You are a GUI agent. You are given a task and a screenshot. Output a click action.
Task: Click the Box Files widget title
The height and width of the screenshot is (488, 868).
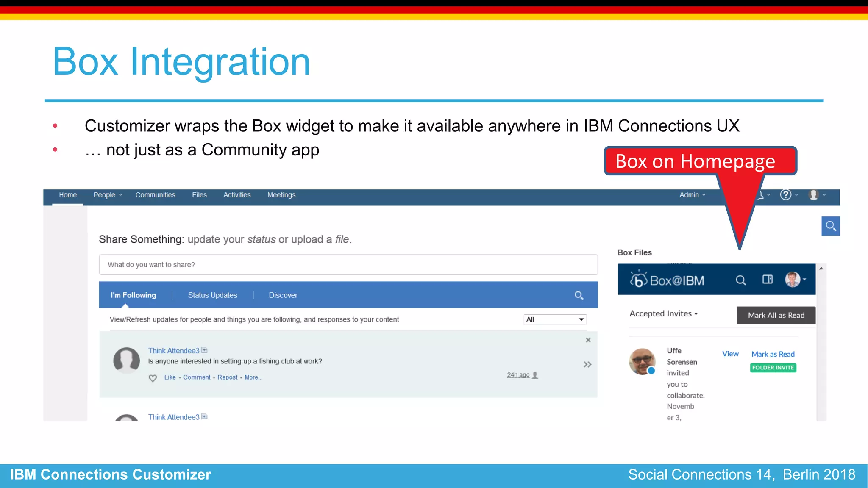pyautogui.click(x=634, y=252)
